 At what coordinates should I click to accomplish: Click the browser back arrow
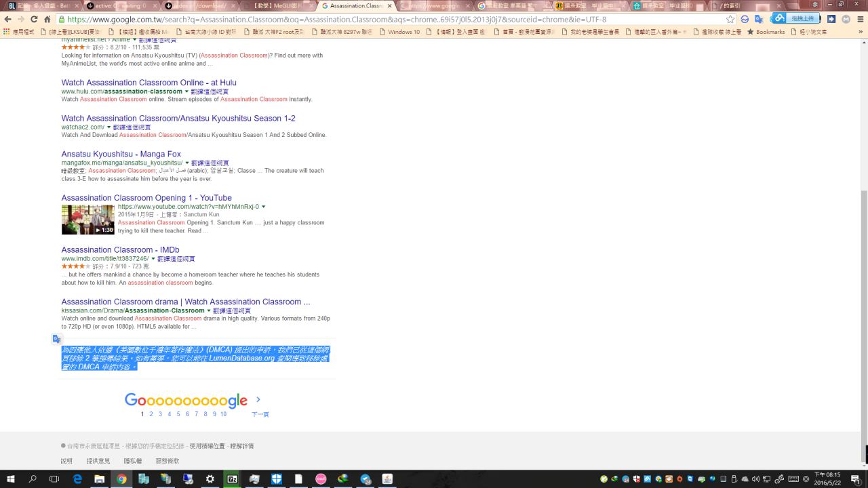tap(7, 19)
